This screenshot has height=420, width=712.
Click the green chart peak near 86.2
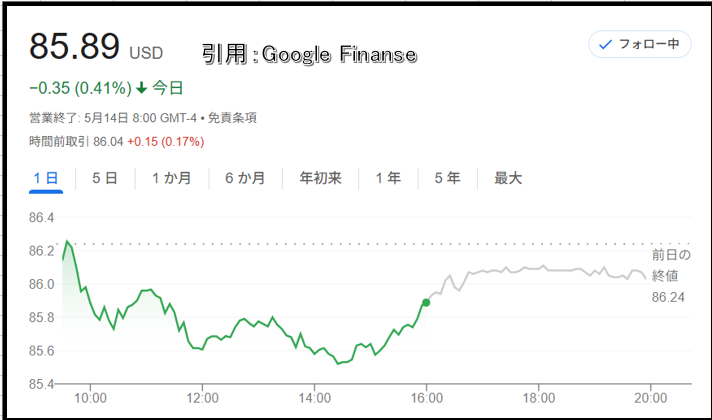pos(67,242)
